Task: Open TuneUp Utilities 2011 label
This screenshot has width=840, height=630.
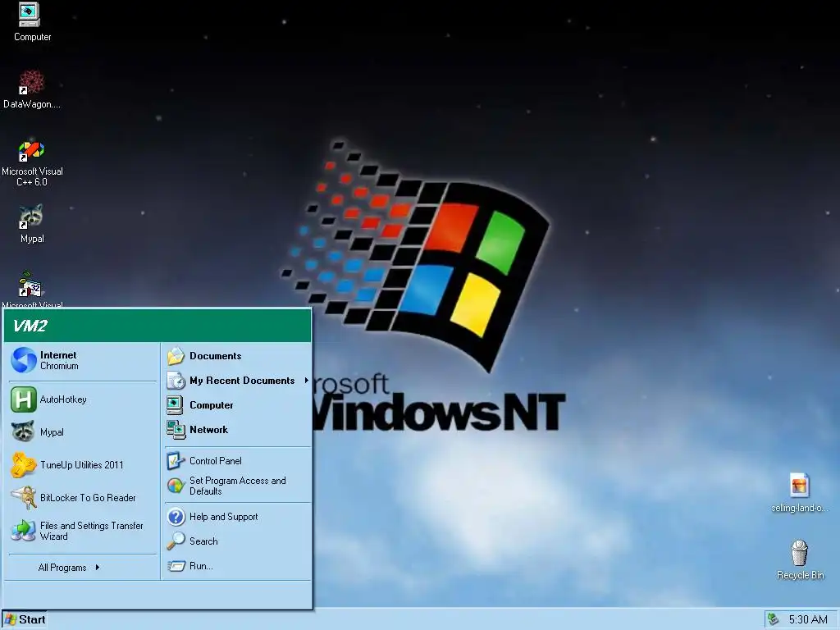Action: [x=81, y=465]
